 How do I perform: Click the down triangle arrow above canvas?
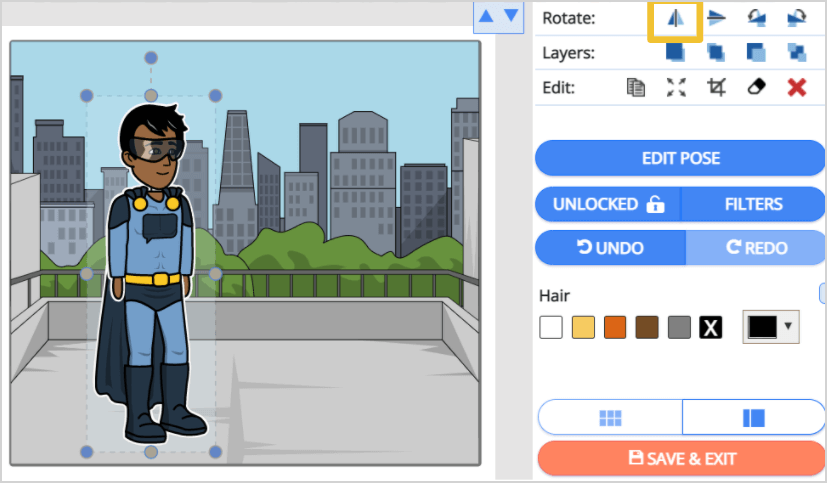click(x=511, y=15)
